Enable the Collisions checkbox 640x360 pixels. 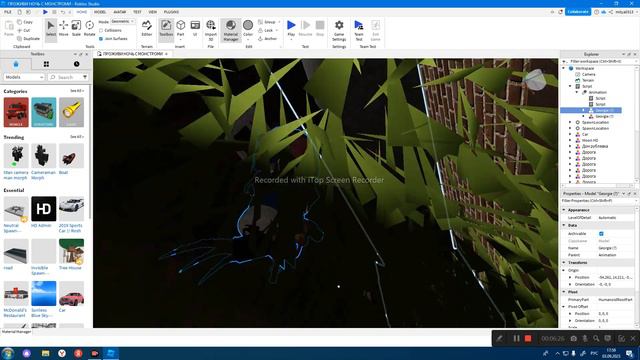click(x=101, y=30)
